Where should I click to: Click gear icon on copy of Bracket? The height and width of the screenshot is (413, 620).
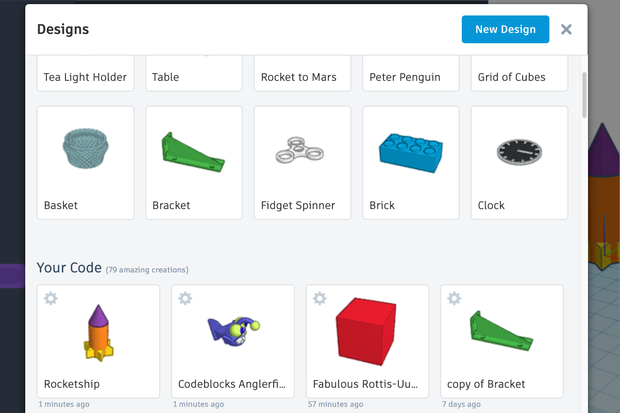pos(454,299)
